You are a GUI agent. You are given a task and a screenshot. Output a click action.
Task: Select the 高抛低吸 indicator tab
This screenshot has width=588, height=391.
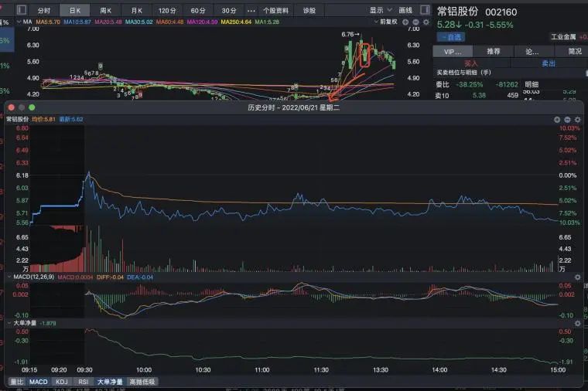142,382
